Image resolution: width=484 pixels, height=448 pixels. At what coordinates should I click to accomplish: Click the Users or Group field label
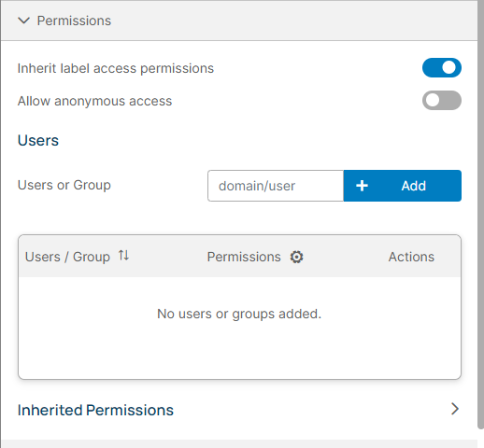click(64, 185)
